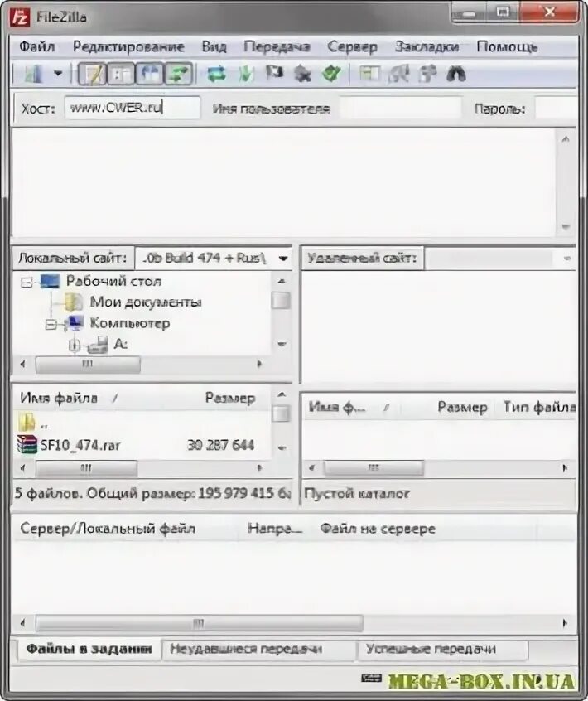Sort local files by Имя файла
The width and height of the screenshot is (588, 701).
pyautogui.click(x=59, y=398)
